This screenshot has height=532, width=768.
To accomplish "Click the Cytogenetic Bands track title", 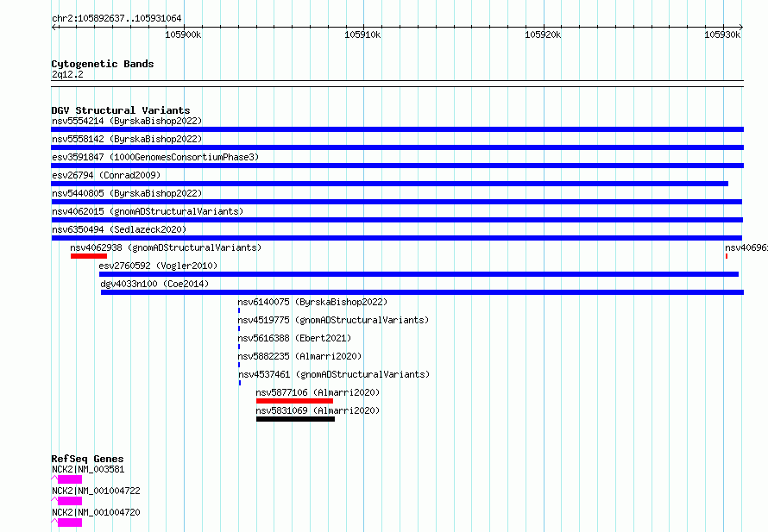I will [103, 64].
